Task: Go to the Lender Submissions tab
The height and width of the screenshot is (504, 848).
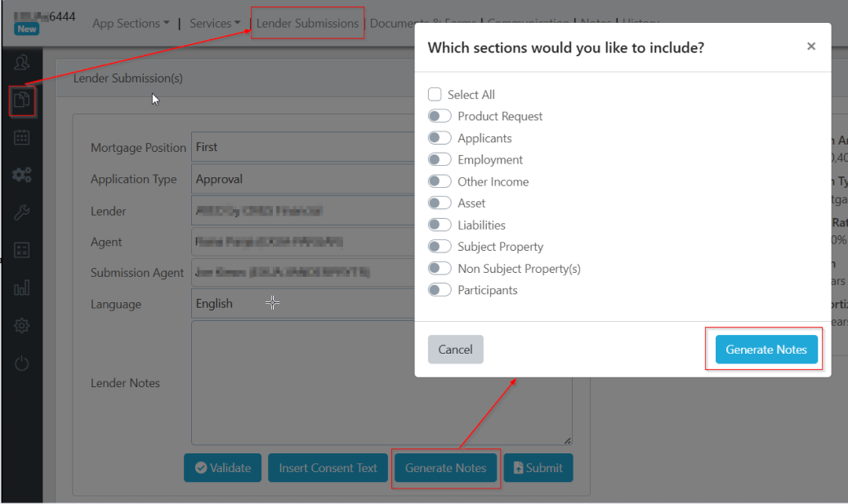Action: 307,24
